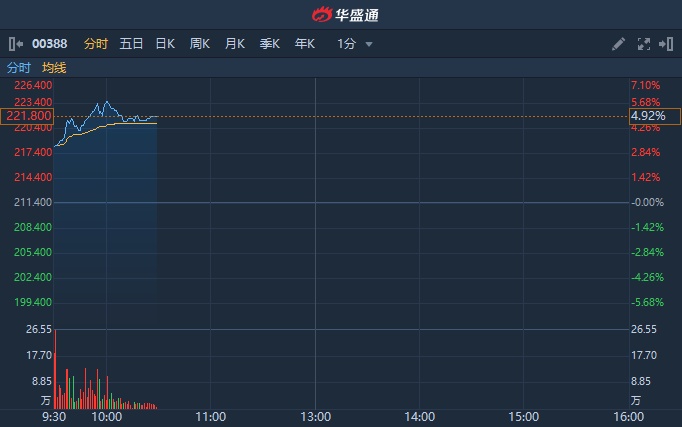
Task: Click the collapse sidebar icon beside 00388
Action: click(15, 44)
